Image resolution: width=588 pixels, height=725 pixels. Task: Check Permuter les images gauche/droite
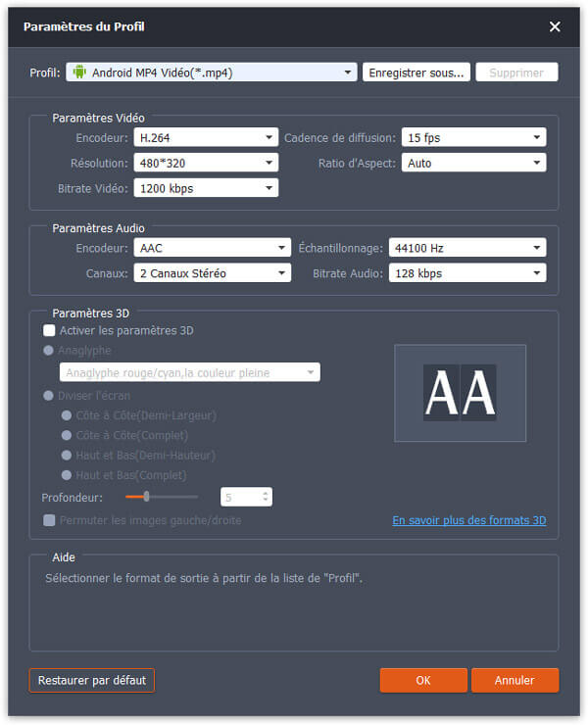[x=49, y=520]
